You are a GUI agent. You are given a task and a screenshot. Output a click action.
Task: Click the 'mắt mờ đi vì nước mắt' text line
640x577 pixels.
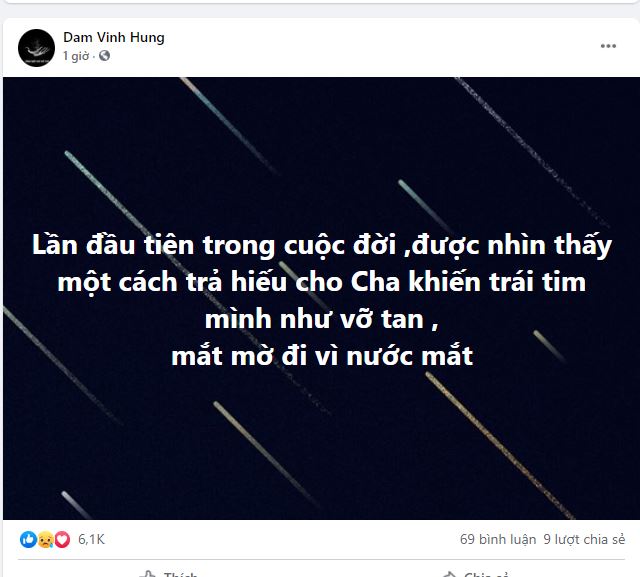[x=322, y=355]
